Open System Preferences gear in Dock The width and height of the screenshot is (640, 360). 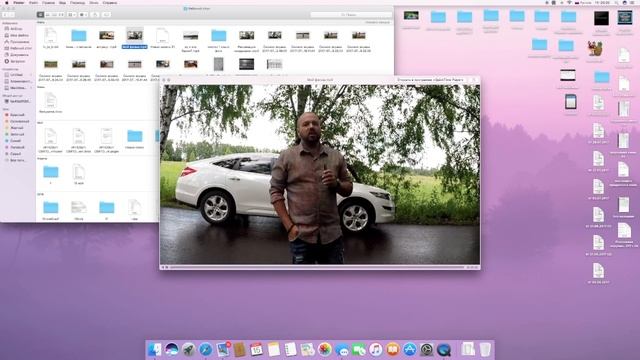pos(427,349)
